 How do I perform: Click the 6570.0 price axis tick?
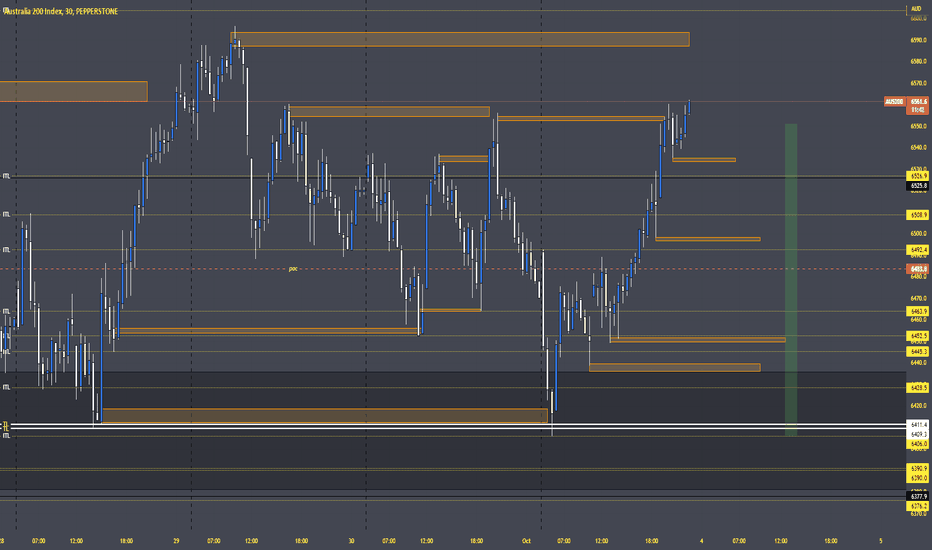click(x=918, y=83)
